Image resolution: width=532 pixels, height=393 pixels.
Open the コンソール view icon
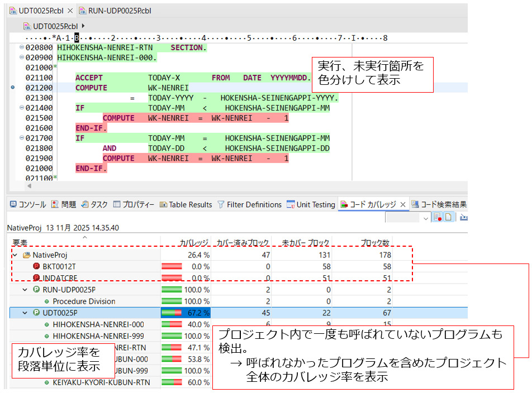point(14,204)
